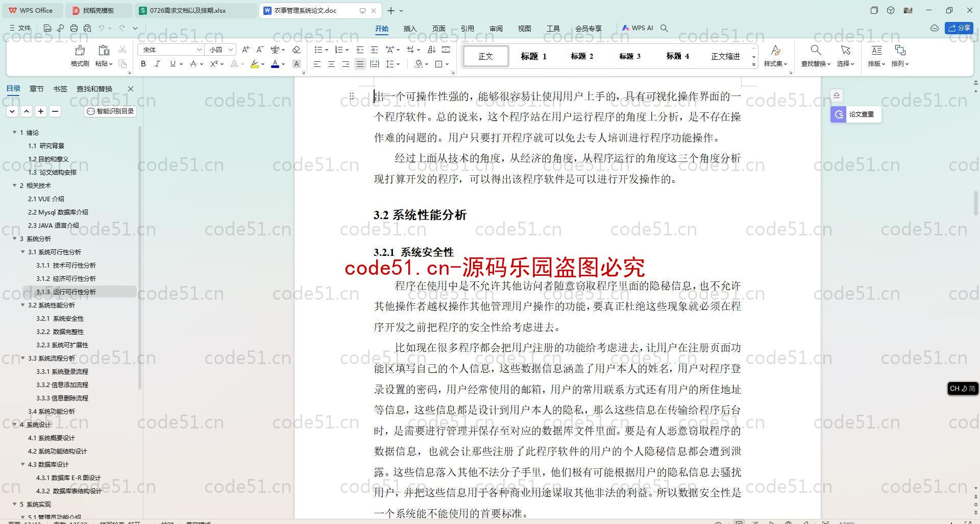Collapse the 2 相关技术 outline node
This screenshot has height=524, width=980.
pos(15,185)
